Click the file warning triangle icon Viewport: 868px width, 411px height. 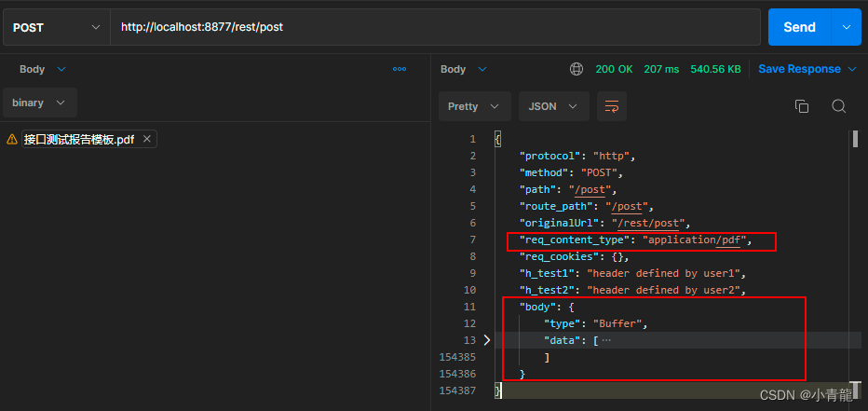coord(11,140)
